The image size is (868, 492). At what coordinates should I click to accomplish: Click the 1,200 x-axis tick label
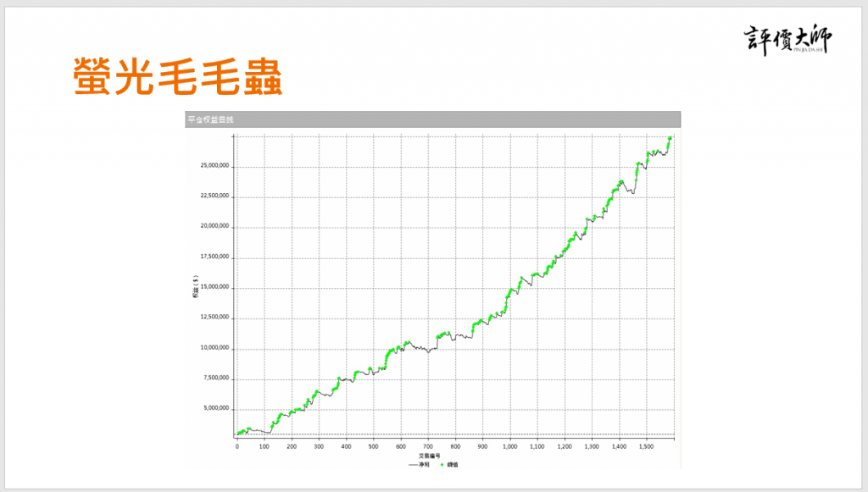tap(565, 446)
